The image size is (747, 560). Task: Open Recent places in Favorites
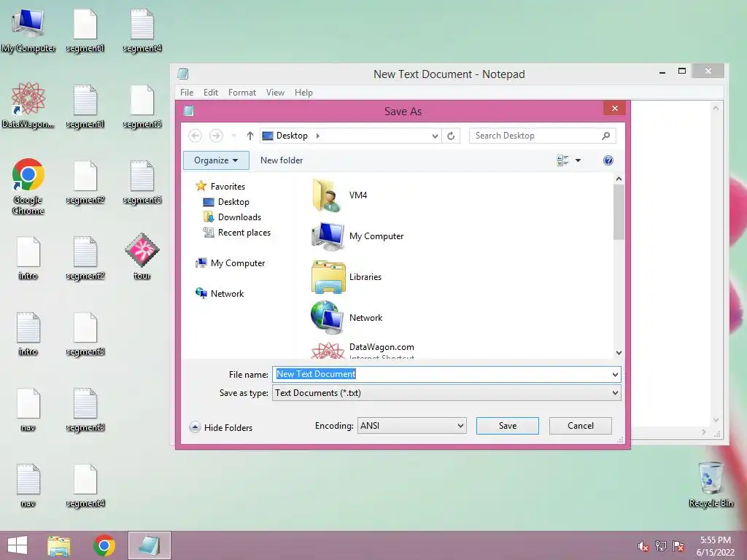coord(237,233)
